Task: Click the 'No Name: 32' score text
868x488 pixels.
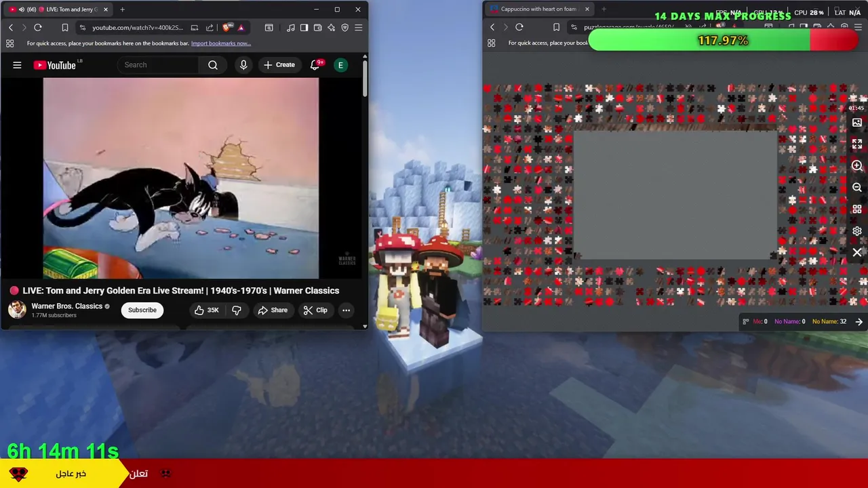Action: pyautogui.click(x=829, y=322)
